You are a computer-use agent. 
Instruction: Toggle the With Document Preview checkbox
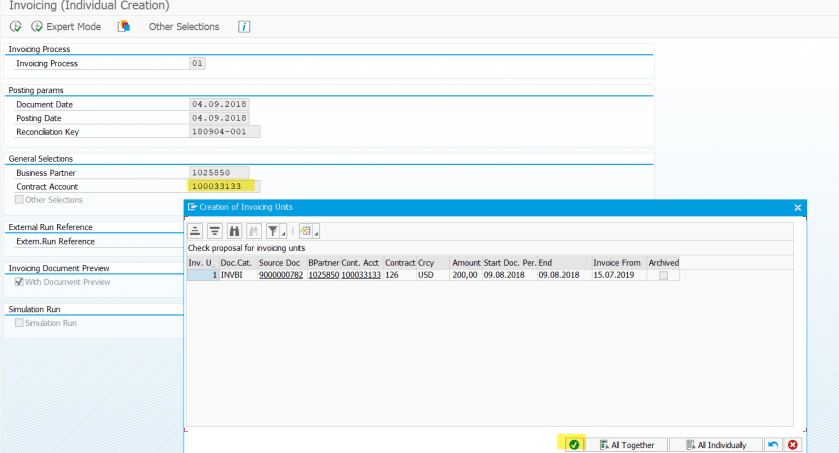[20, 282]
